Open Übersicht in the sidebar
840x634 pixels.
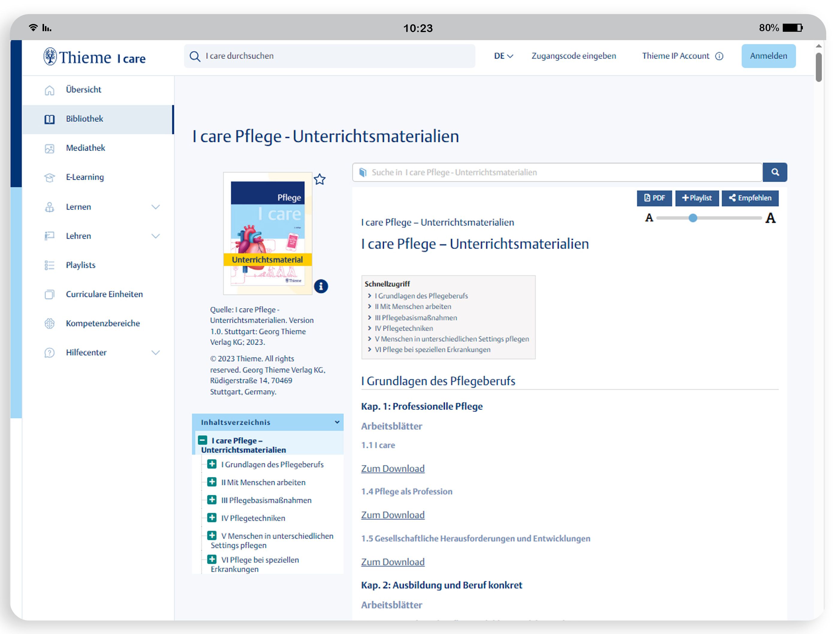click(x=98, y=90)
